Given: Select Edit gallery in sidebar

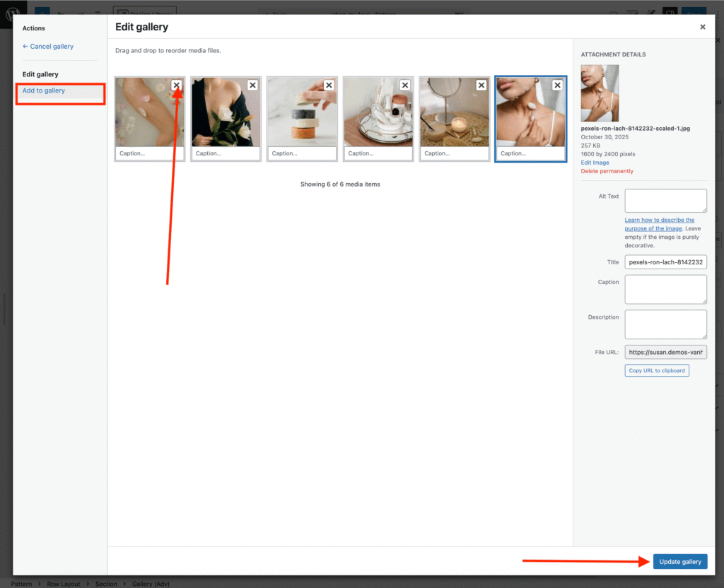Looking at the screenshot, I should [x=40, y=74].
